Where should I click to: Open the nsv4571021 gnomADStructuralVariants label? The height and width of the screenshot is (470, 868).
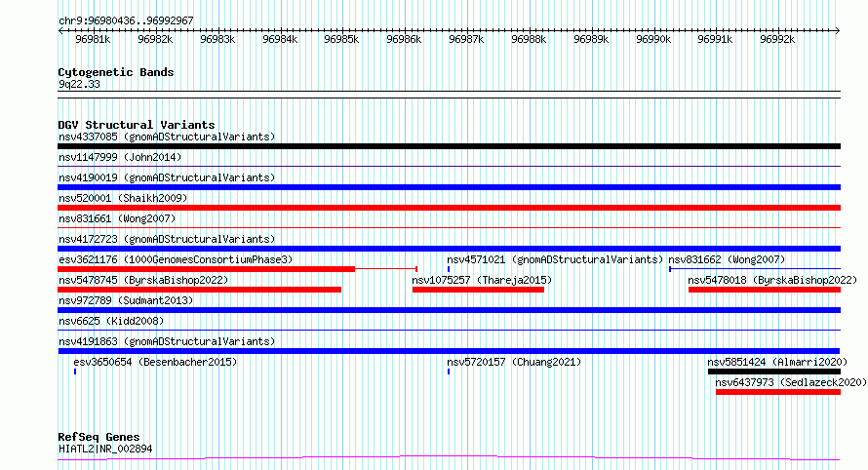coord(555,259)
